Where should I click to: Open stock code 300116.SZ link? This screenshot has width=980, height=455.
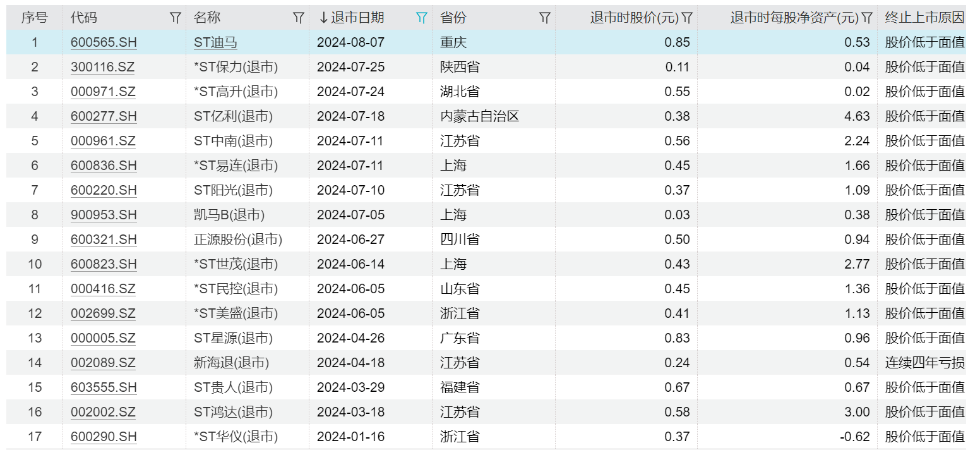click(103, 68)
